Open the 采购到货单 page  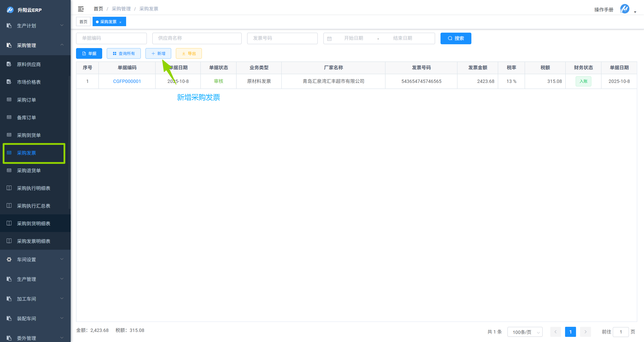click(29, 135)
